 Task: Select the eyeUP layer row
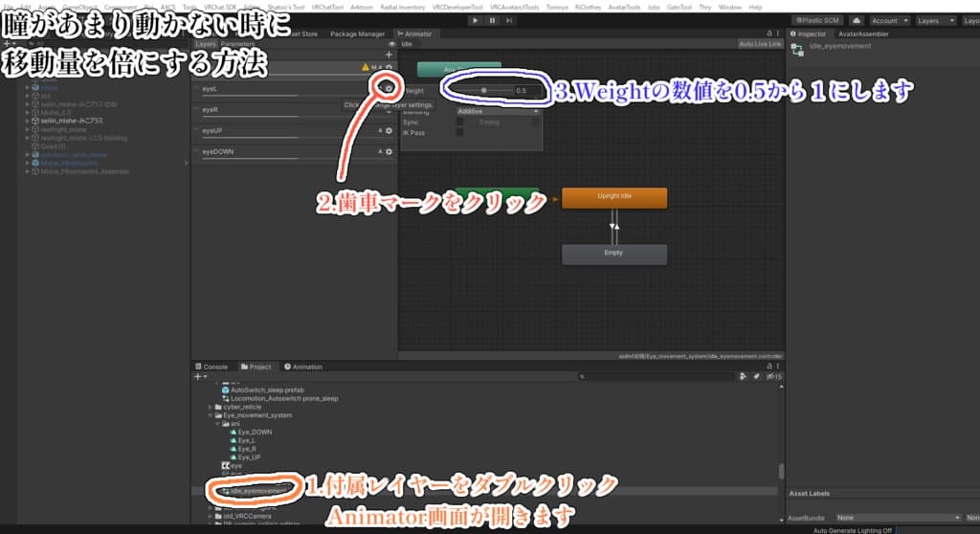[294, 131]
